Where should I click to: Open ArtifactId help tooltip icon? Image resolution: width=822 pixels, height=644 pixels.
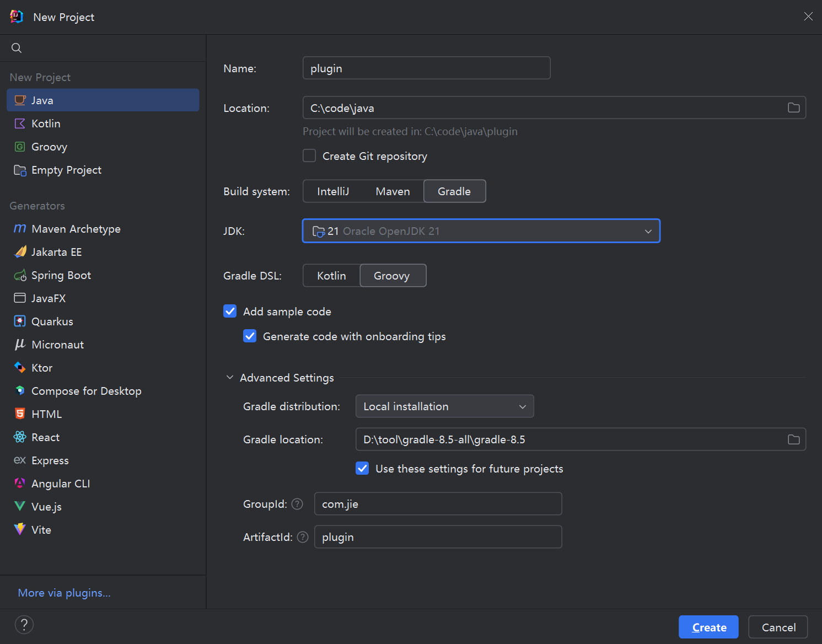(x=303, y=537)
